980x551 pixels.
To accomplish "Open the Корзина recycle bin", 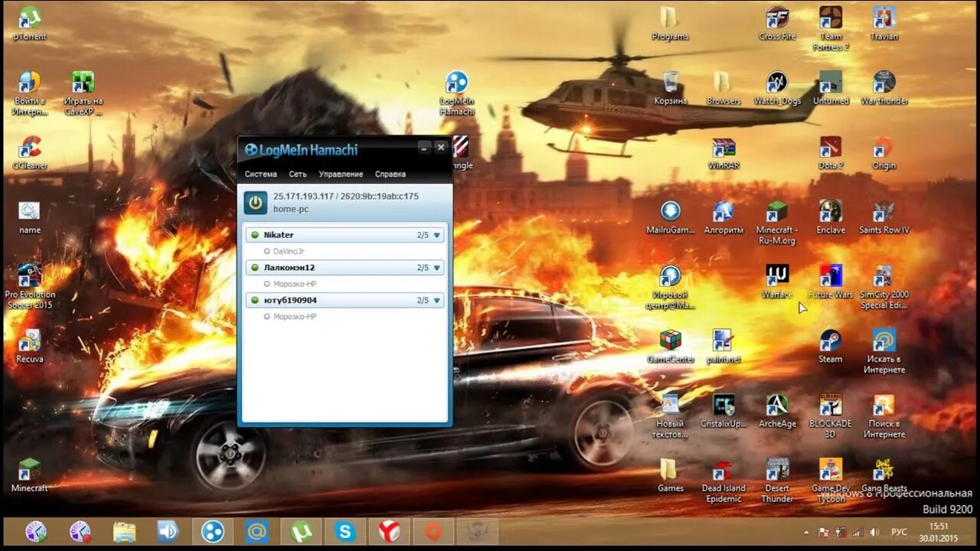I will tap(670, 87).
